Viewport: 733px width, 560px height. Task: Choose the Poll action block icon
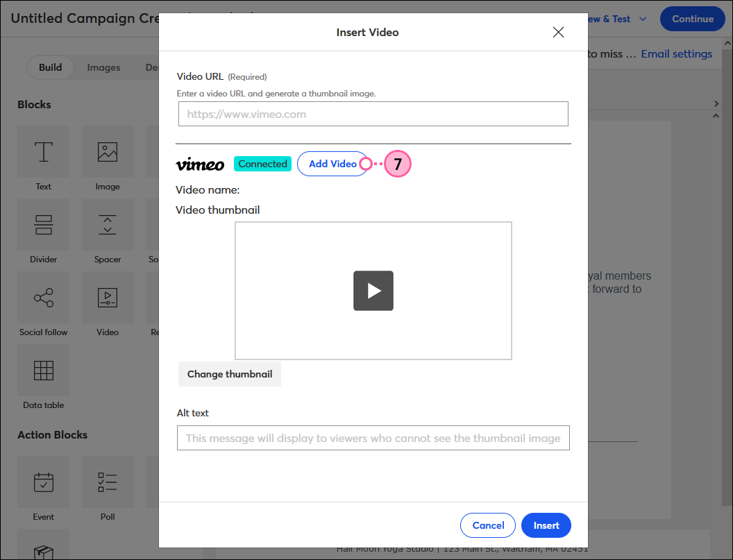coord(108,482)
